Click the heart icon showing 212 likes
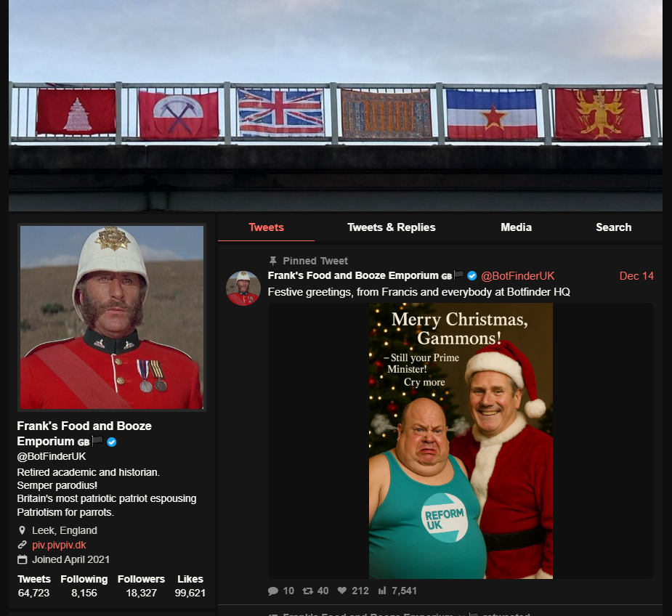 point(342,591)
